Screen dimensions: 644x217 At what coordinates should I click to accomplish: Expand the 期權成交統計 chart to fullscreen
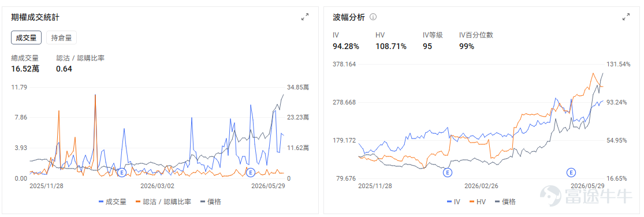pos(305,17)
